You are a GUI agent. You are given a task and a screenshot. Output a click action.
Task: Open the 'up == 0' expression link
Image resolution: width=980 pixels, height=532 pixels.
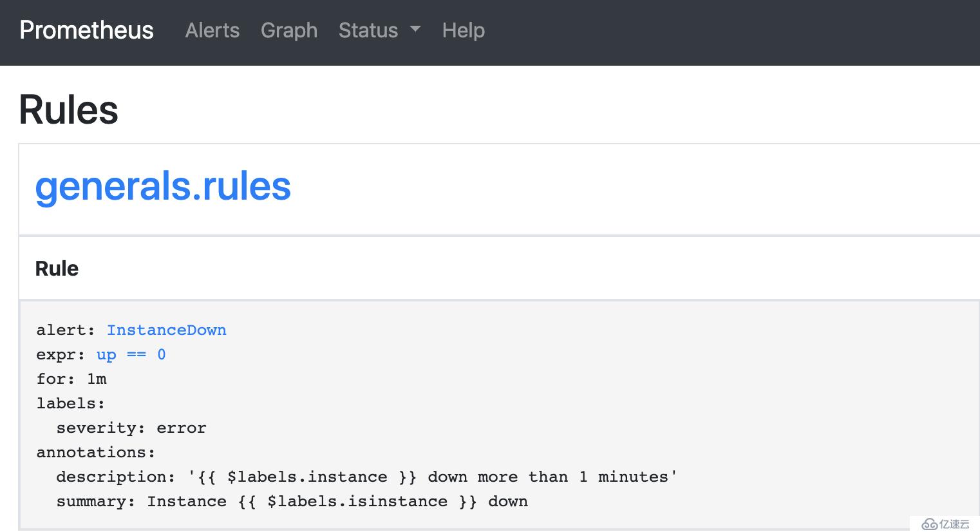pos(131,355)
